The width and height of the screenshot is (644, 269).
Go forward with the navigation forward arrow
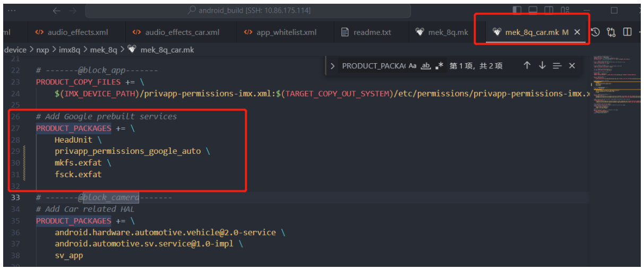coord(72,11)
